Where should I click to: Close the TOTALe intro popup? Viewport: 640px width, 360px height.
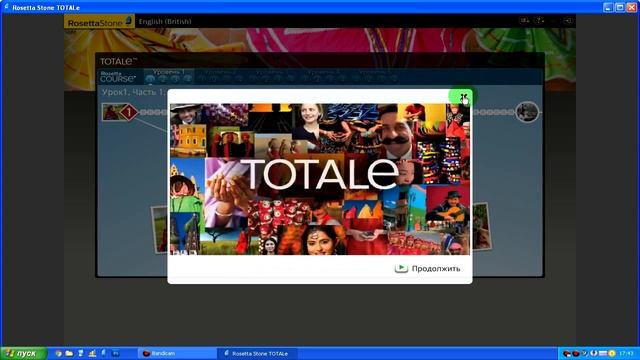[x=463, y=97]
